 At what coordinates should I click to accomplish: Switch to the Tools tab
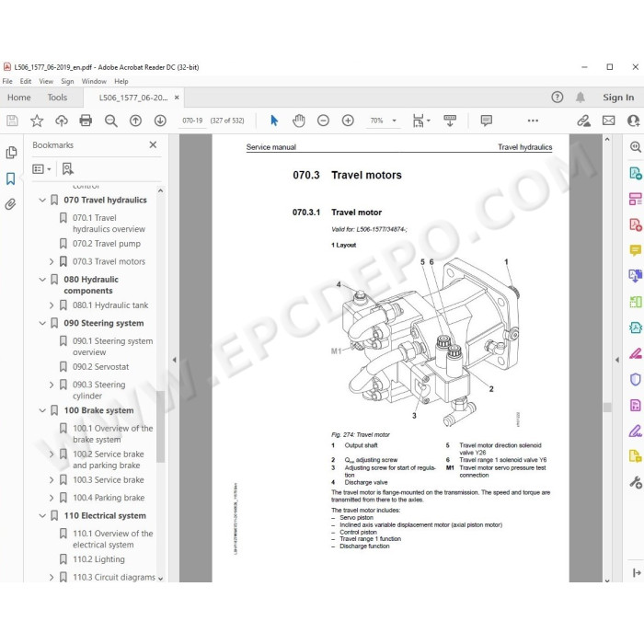coord(57,98)
